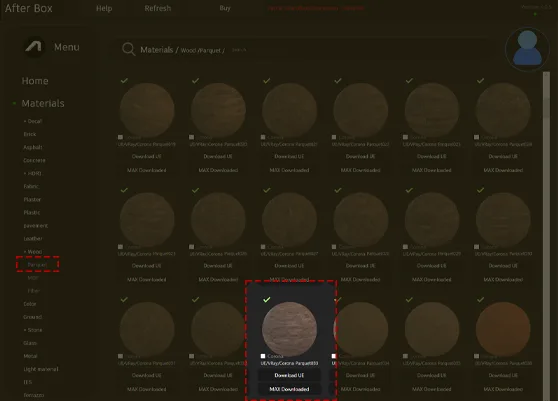Collapse the Wood category
The height and width of the screenshot is (401, 558).
point(33,252)
